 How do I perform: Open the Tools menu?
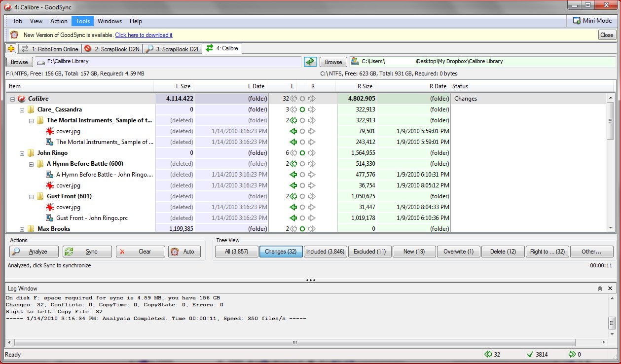pos(82,21)
